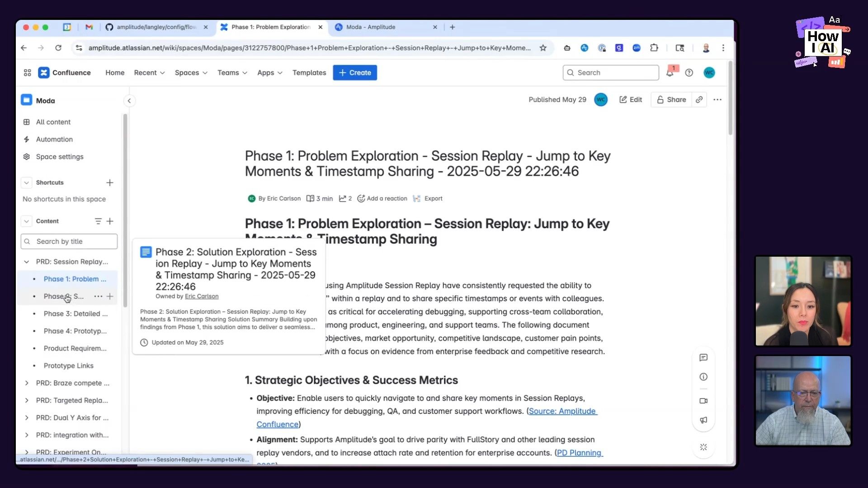The width and height of the screenshot is (868, 488).
Task: Open the Content filter icon
Action: (x=98, y=221)
